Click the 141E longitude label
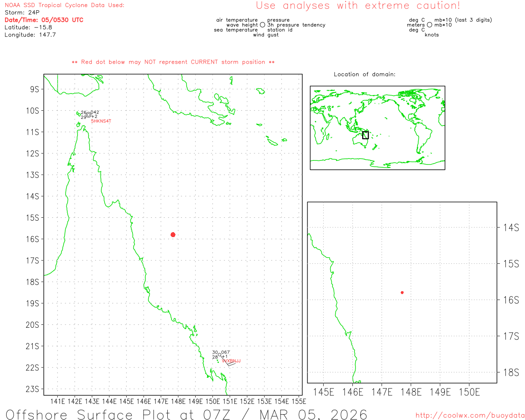525x420 pixels. tap(57, 402)
